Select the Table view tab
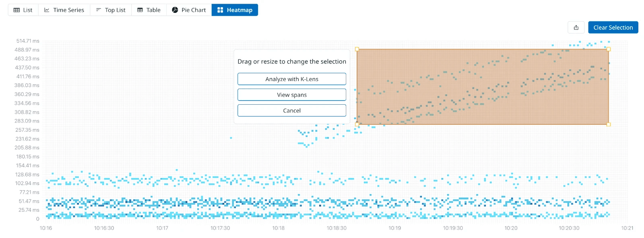 click(149, 10)
